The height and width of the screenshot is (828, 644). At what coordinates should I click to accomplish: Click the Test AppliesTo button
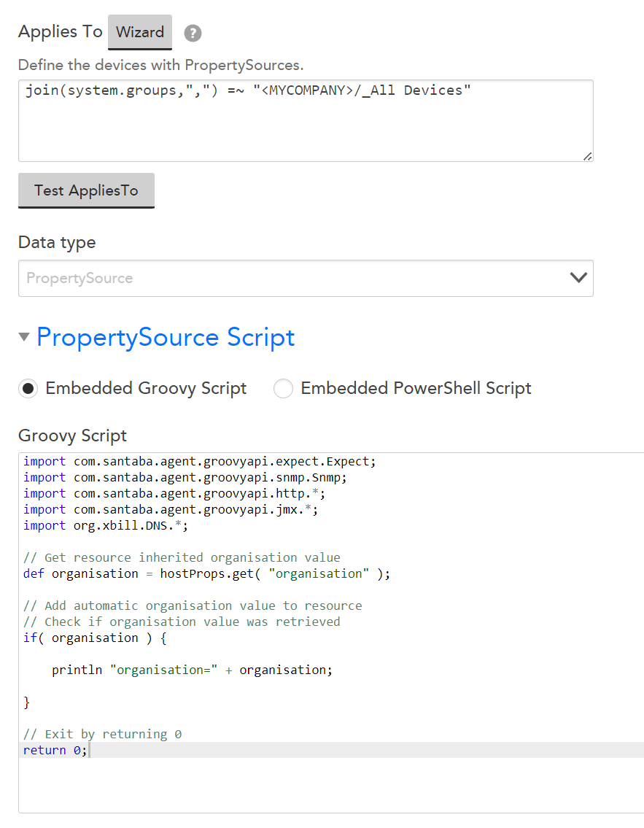tap(87, 190)
